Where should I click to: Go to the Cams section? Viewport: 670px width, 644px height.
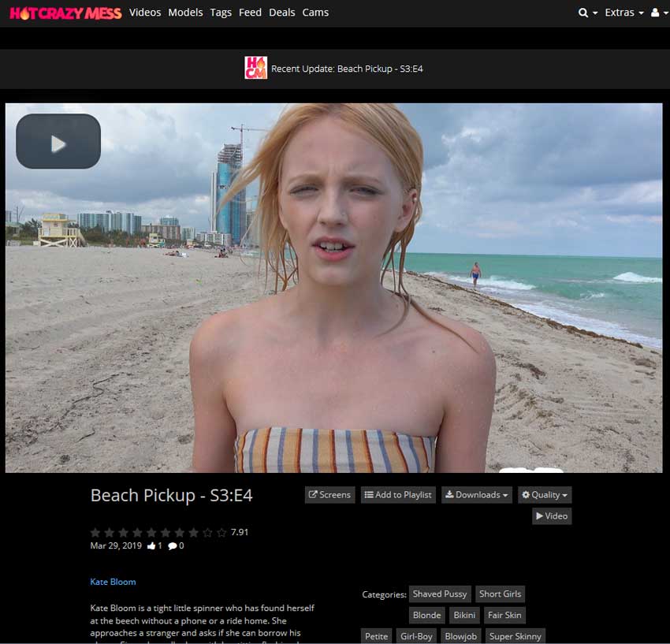[315, 13]
